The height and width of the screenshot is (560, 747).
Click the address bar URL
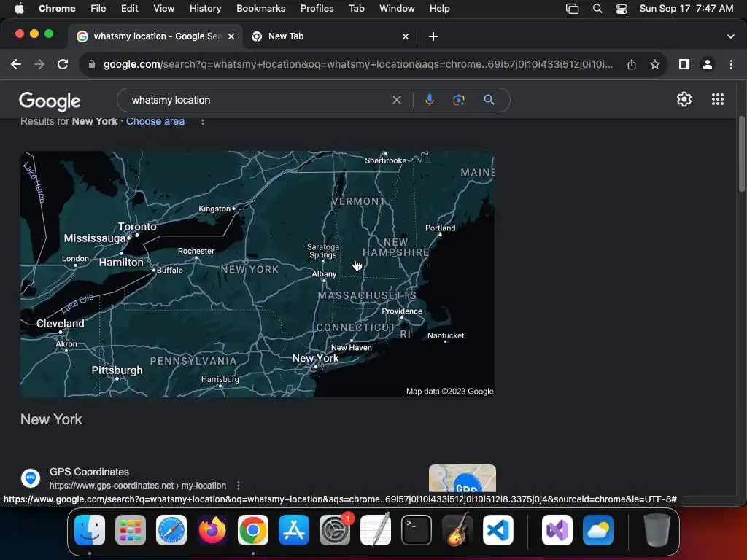point(358,64)
